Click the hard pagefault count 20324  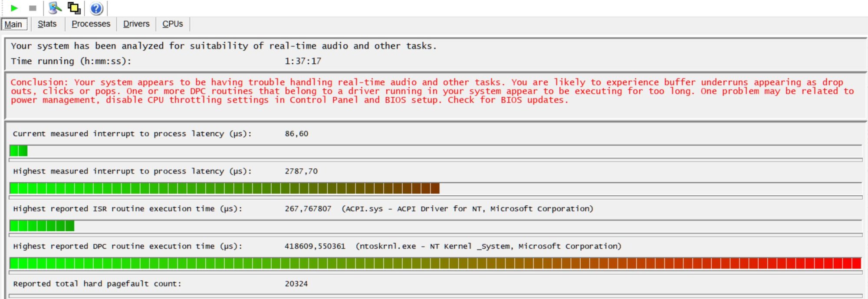click(296, 284)
